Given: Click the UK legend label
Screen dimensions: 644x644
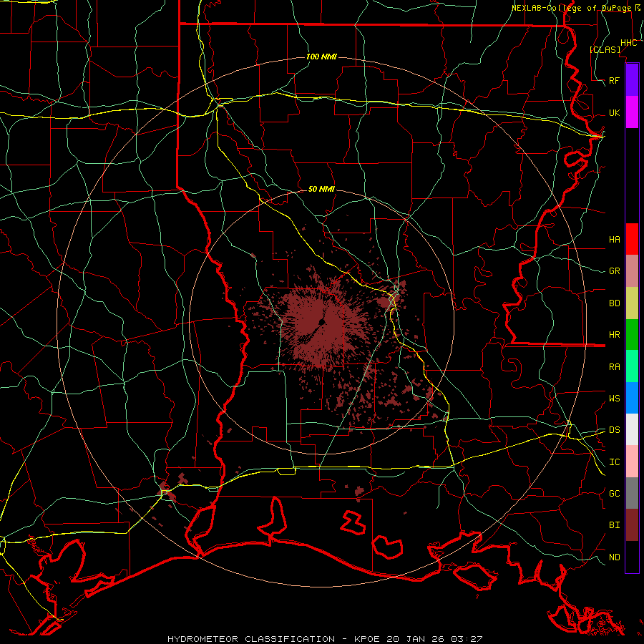Looking at the screenshot, I should point(614,112).
